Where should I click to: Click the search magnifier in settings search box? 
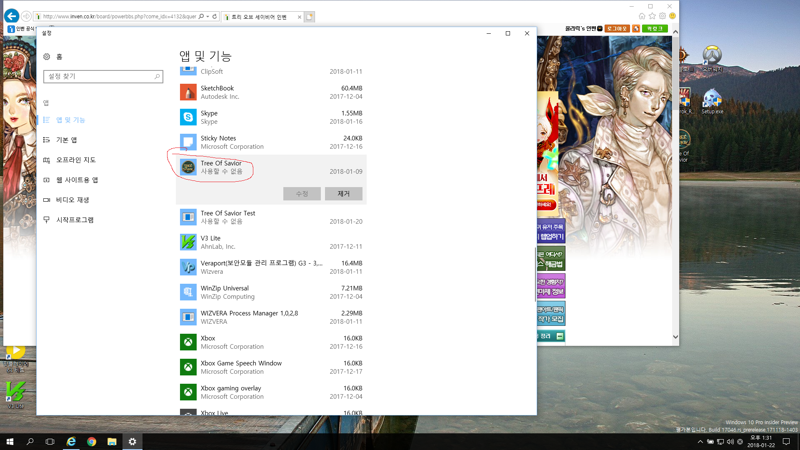click(x=157, y=77)
